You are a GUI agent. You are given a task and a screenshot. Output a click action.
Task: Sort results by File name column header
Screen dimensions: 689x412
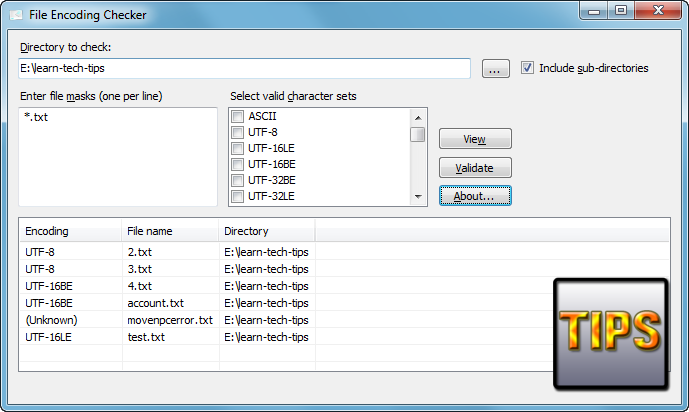[x=170, y=231]
